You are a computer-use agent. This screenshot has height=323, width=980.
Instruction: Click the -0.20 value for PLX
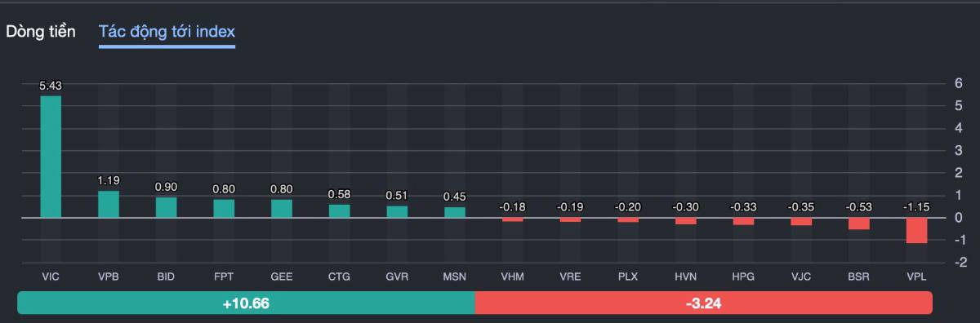(628, 207)
